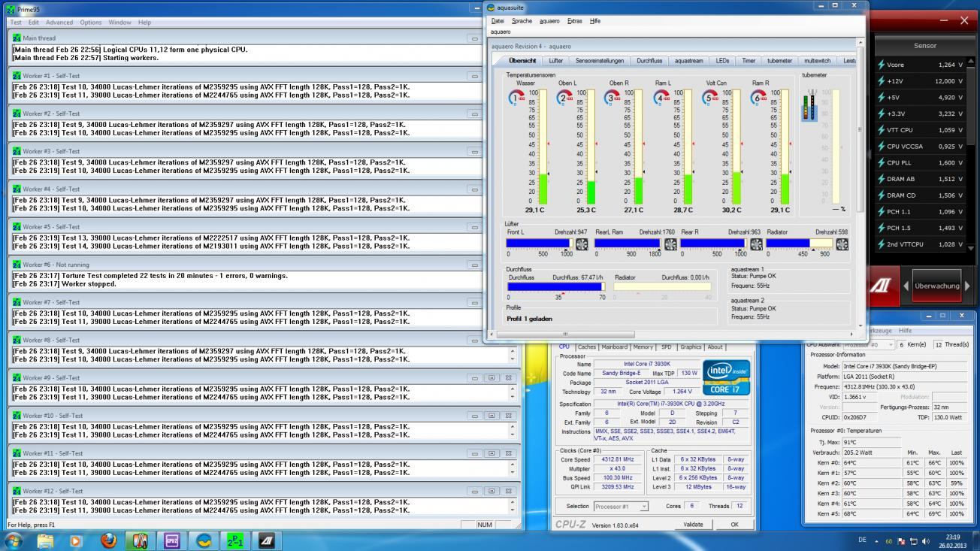Click the volume icon in system tray

pos(925,540)
